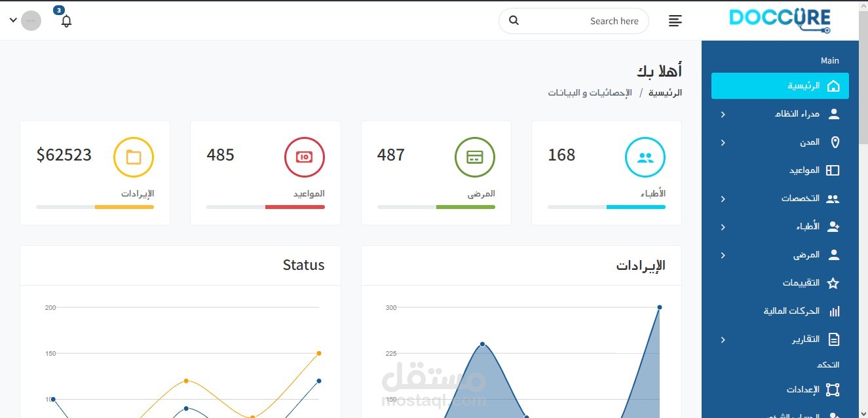Open الإعدادات sidebar menu item
Screen dimensions: 868x418
[x=780, y=390]
